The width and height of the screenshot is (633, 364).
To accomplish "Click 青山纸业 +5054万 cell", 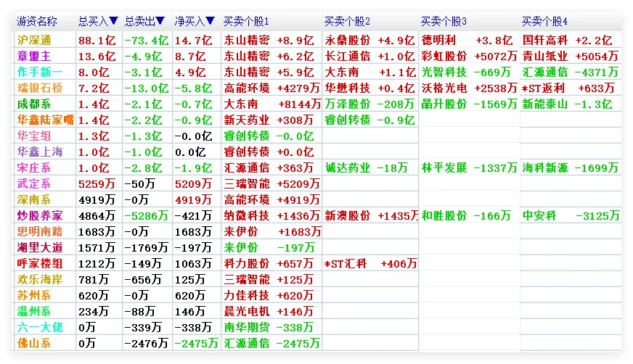I will coord(570,56).
